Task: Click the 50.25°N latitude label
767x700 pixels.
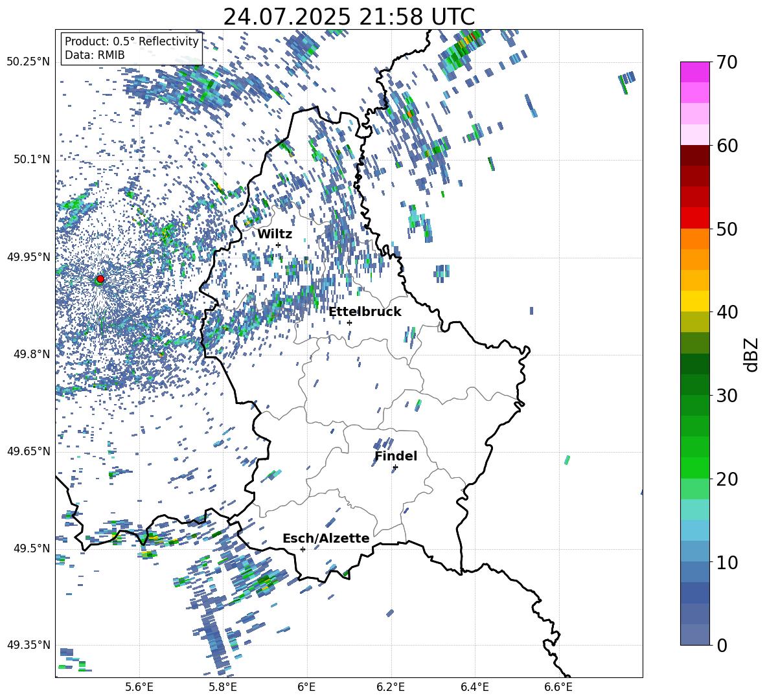Action: point(29,62)
